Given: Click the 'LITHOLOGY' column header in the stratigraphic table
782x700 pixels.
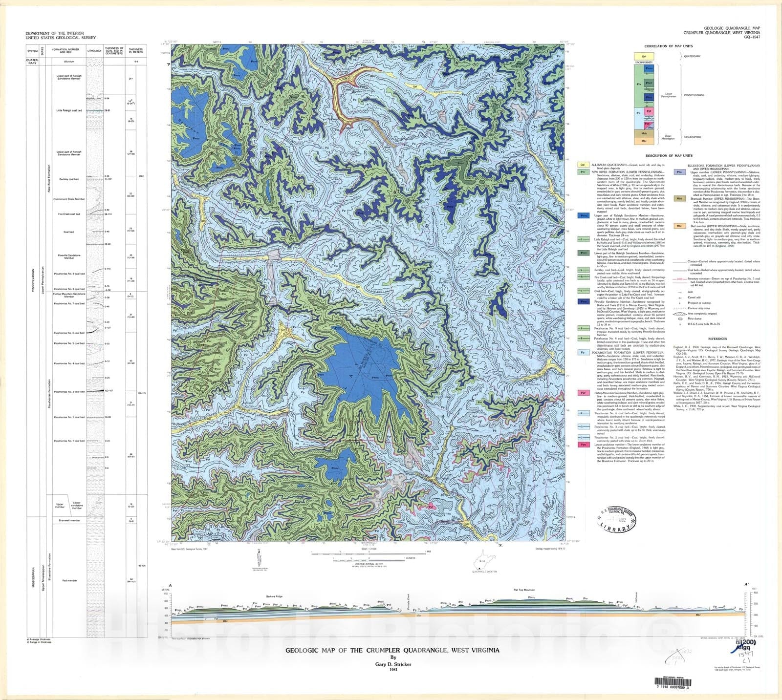Looking at the screenshot, I should 94,51.
